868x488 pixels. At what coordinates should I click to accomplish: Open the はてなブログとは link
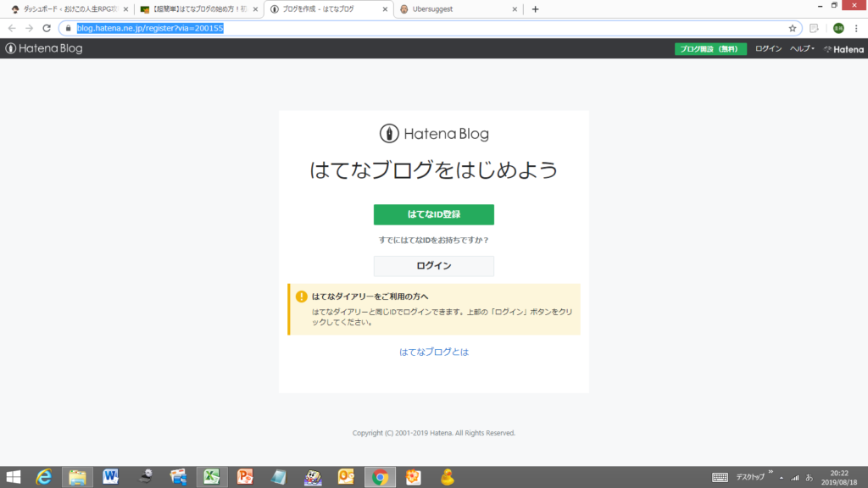434,352
